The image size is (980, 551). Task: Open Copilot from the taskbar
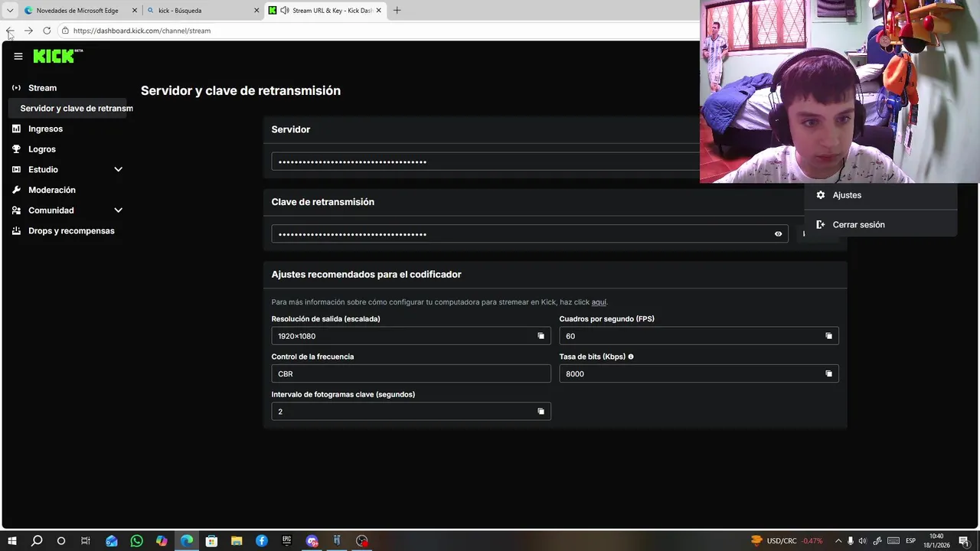click(x=162, y=541)
